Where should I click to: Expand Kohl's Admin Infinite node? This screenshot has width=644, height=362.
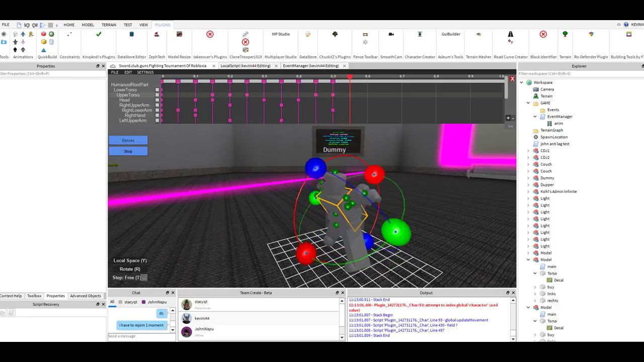(528, 192)
